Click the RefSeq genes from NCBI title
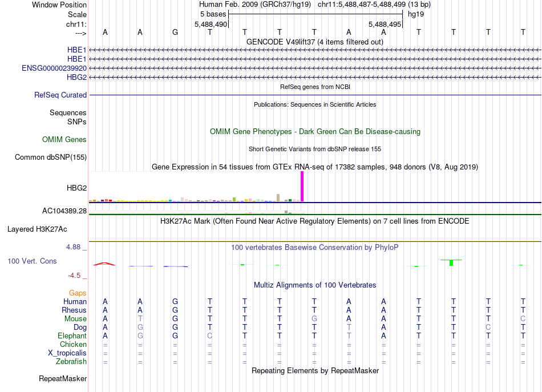The height and width of the screenshot is (392, 542). pos(315,87)
